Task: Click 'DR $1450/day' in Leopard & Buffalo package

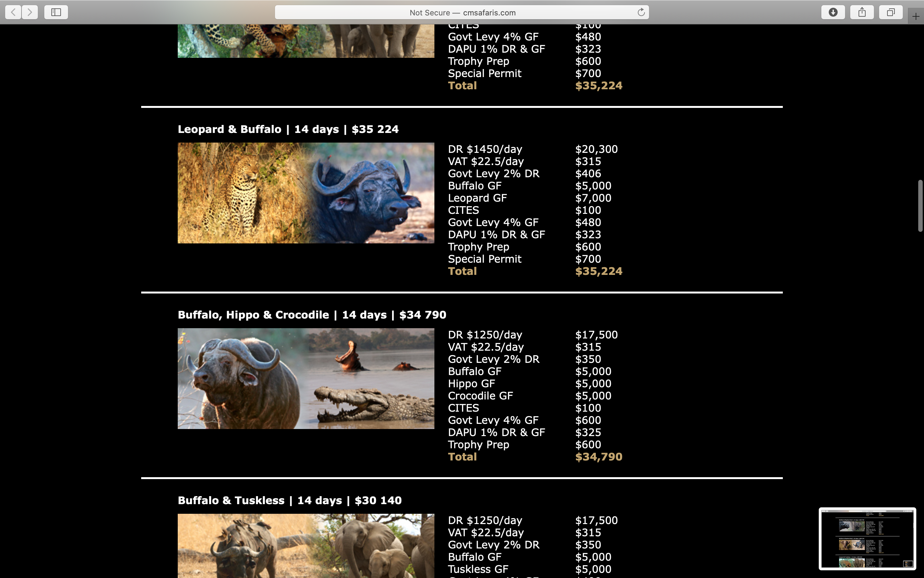Action: click(485, 149)
